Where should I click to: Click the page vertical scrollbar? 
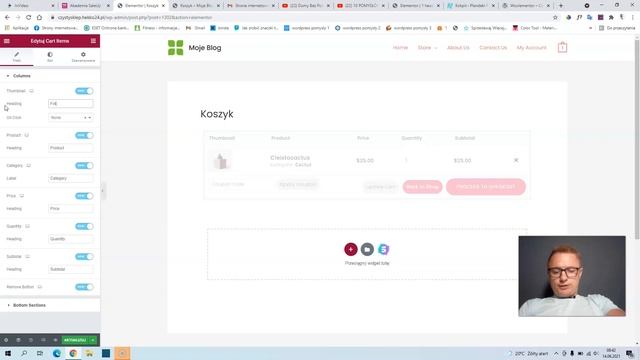(x=637, y=139)
